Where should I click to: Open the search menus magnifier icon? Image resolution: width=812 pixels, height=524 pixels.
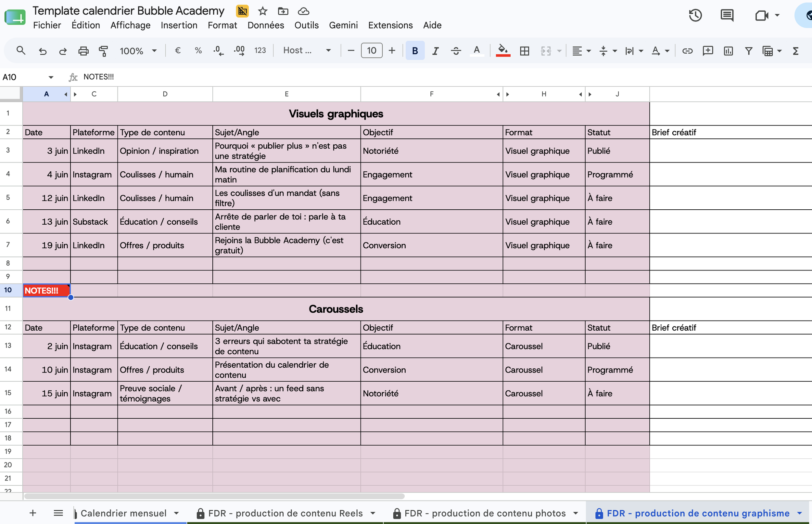click(x=21, y=51)
